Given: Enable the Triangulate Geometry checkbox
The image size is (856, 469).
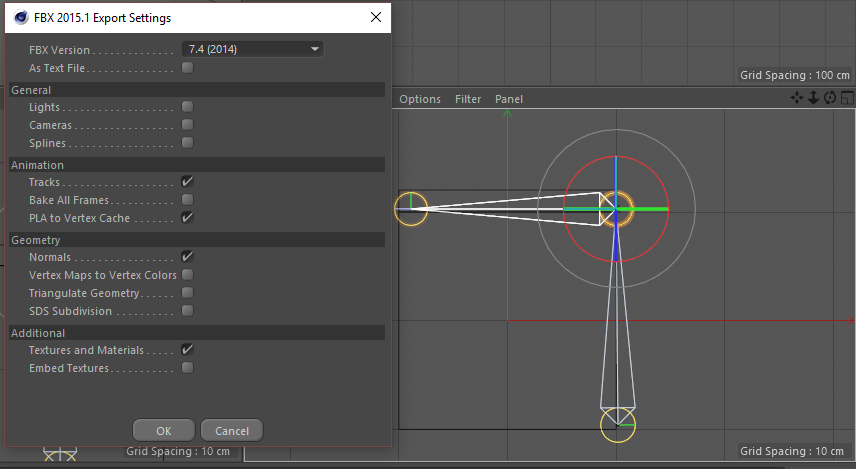Looking at the screenshot, I should click(187, 293).
